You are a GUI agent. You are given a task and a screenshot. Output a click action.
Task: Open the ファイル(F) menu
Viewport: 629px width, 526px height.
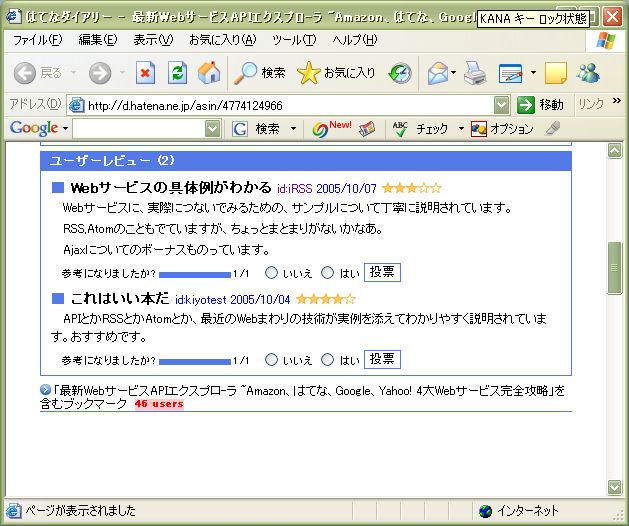[x=38, y=40]
